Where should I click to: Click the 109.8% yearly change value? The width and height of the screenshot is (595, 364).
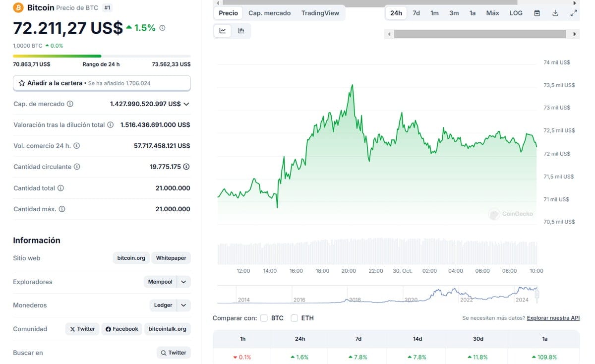[544, 357]
